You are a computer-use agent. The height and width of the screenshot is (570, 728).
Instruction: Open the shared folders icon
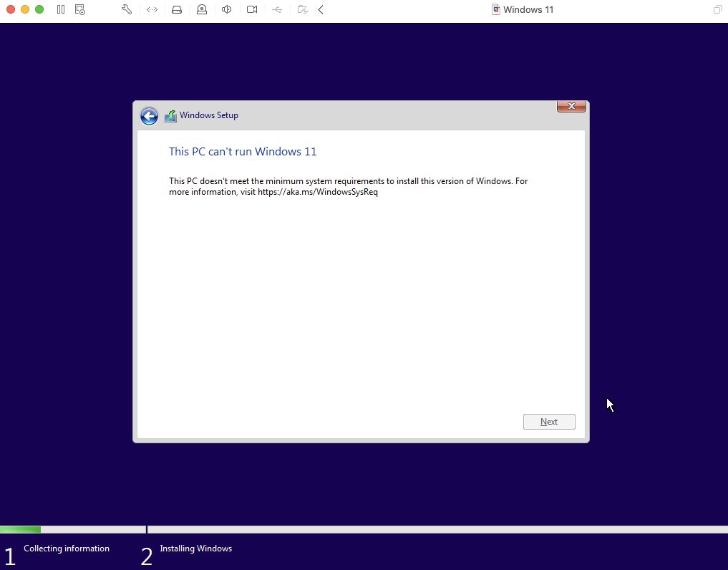pyautogui.click(x=303, y=9)
